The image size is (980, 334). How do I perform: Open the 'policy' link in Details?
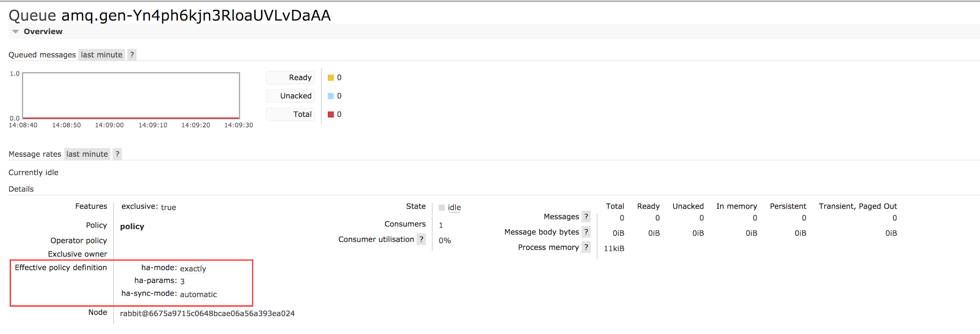[x=132, y=226]
